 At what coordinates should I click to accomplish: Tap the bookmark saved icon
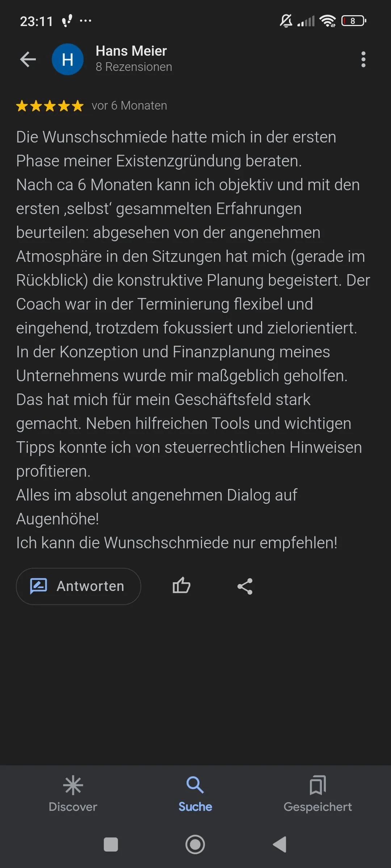(318, 785)
